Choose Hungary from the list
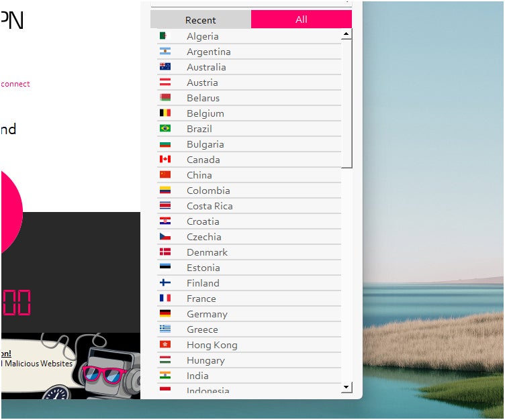This screenshot has height=420, width=505. pos(205,361)
